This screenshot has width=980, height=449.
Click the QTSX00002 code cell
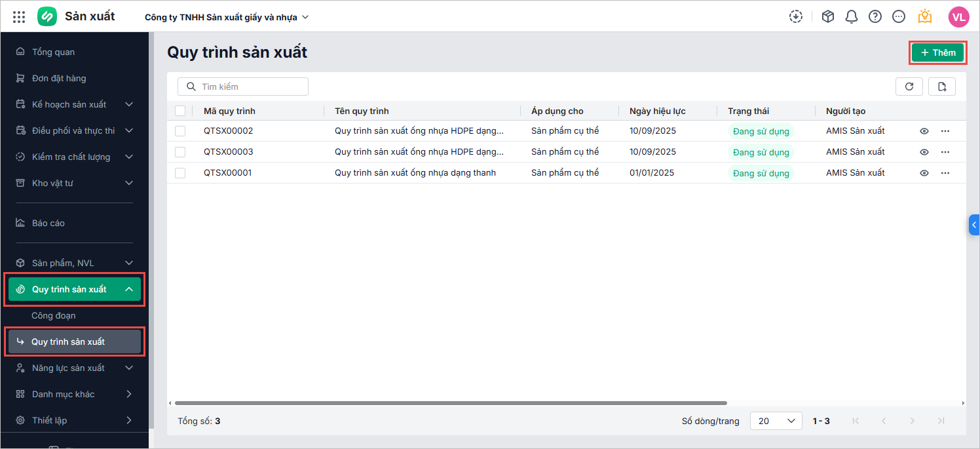point(228,131)
